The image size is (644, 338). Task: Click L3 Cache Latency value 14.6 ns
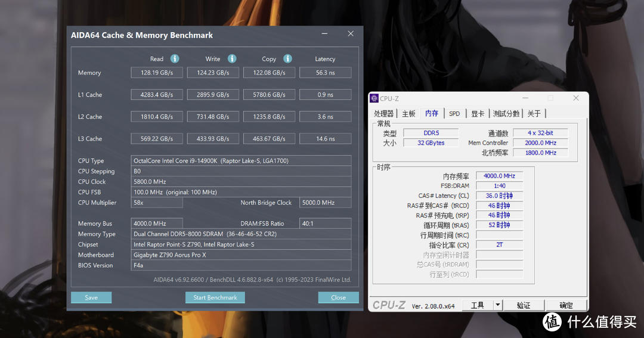pos(326,139)
